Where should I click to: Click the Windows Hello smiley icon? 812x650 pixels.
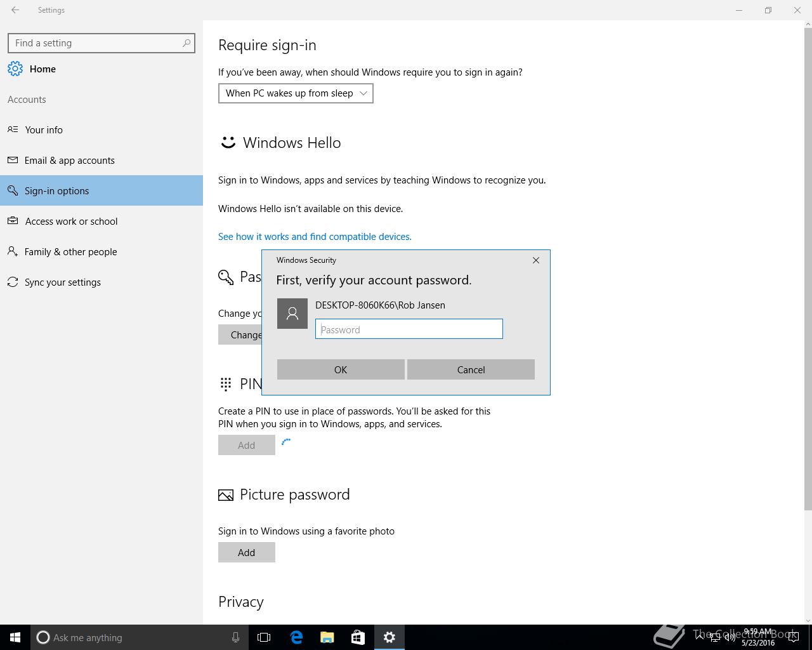point(228,142)
